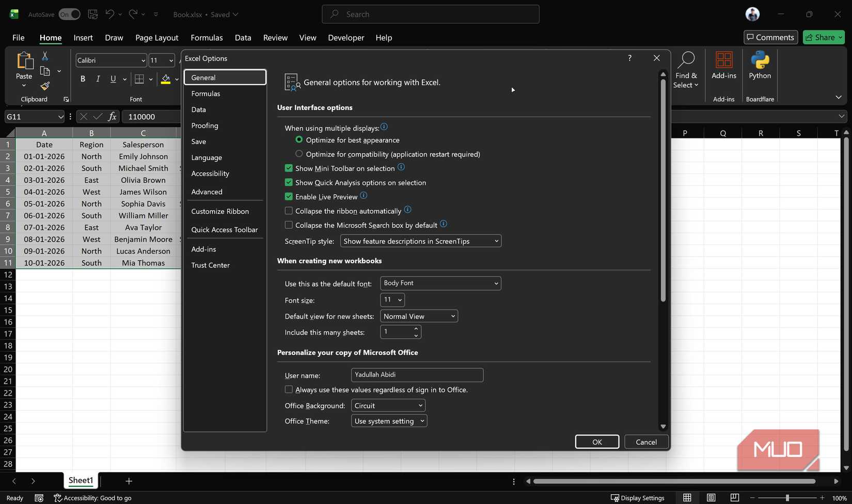Click the info icon beside Enable Live Preview

point(364,196)
